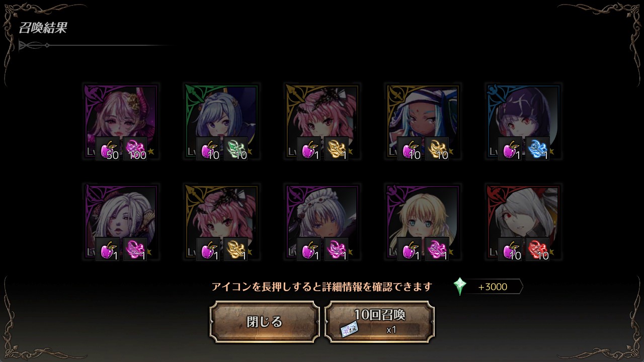Tap the apple icon on red-framed portrait
The image size is (644, 362).
[x=511, y=249]
